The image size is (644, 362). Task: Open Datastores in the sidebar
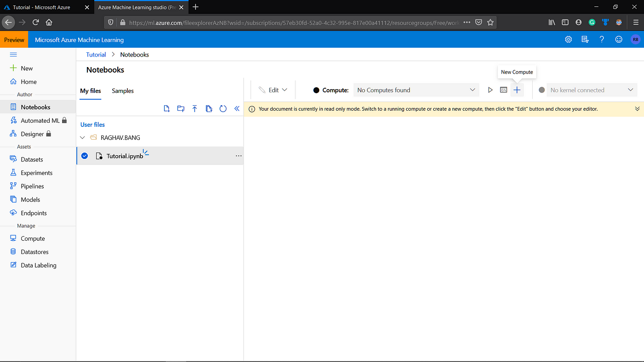[38, 252]
